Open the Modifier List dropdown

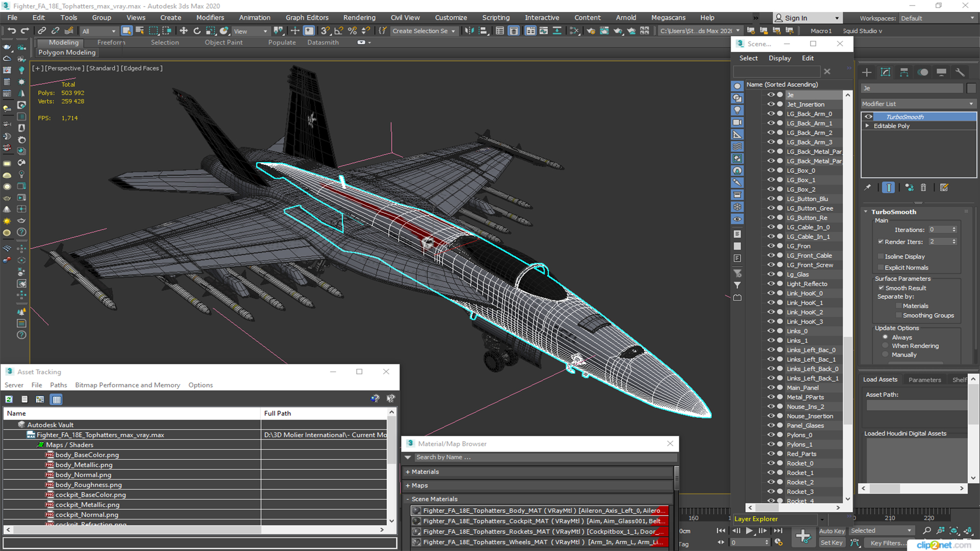click(x=918, y=104)
